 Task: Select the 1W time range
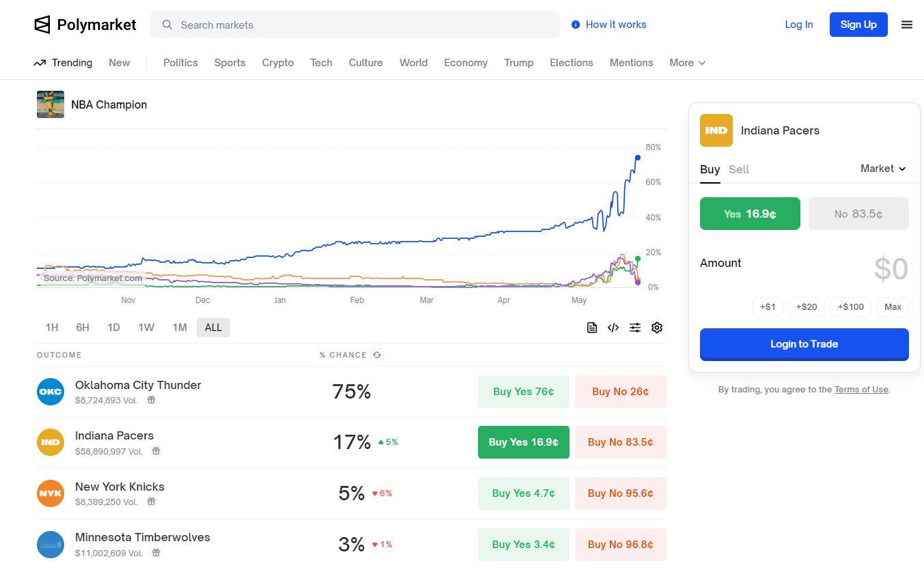[x=146, y=328]
